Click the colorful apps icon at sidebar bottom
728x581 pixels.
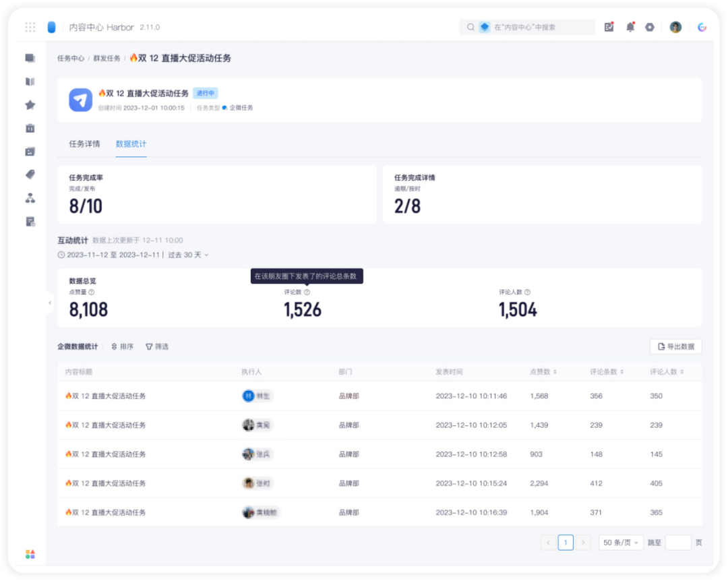click(x=30, y=554)
